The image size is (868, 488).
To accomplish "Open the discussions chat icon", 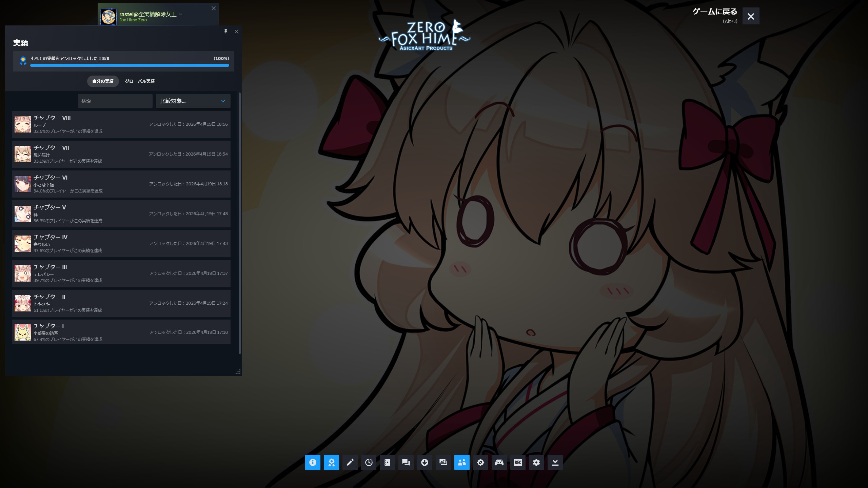I will coord(406,462).
